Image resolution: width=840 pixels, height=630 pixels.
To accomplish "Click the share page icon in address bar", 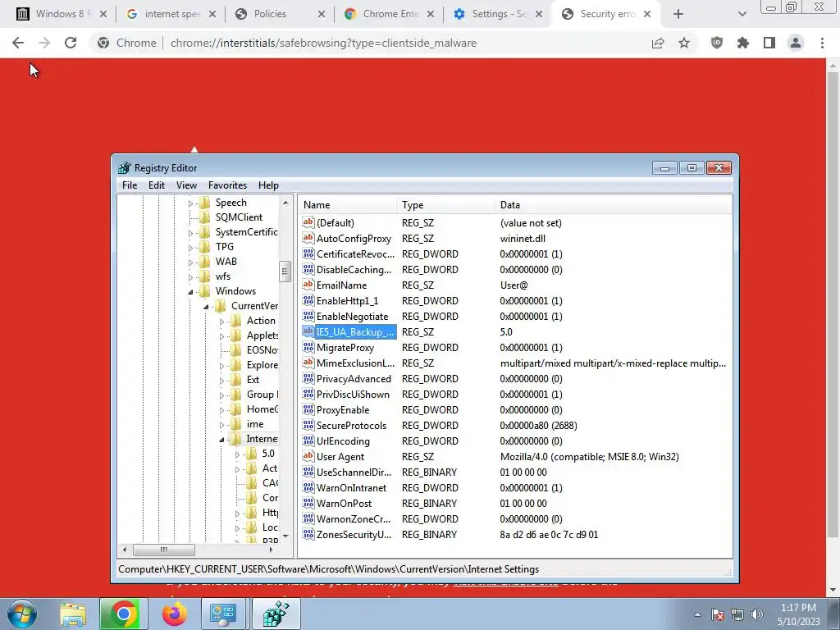I will [x=658, y=43].
